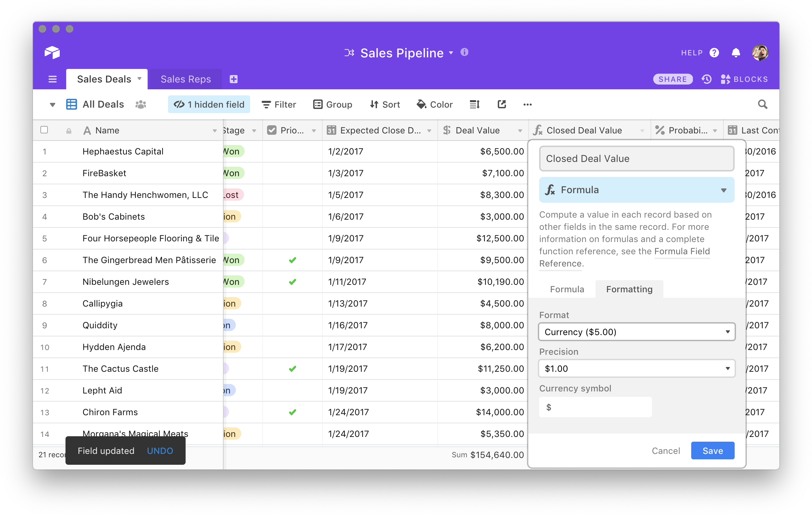The image size is (812, 515).
Task: Check priority box for Hephaestus Capital
Action: tap(292, 151)
